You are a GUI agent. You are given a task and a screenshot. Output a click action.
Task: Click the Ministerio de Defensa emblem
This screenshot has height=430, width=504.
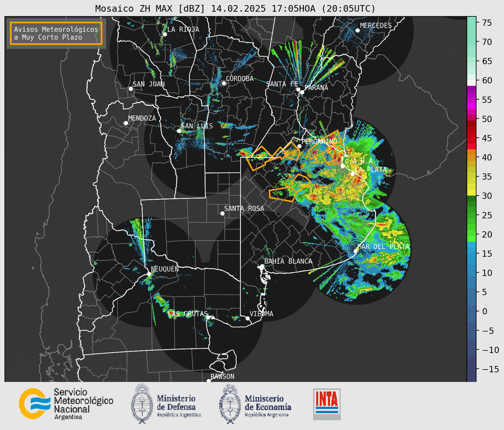(x=142, y=404)
